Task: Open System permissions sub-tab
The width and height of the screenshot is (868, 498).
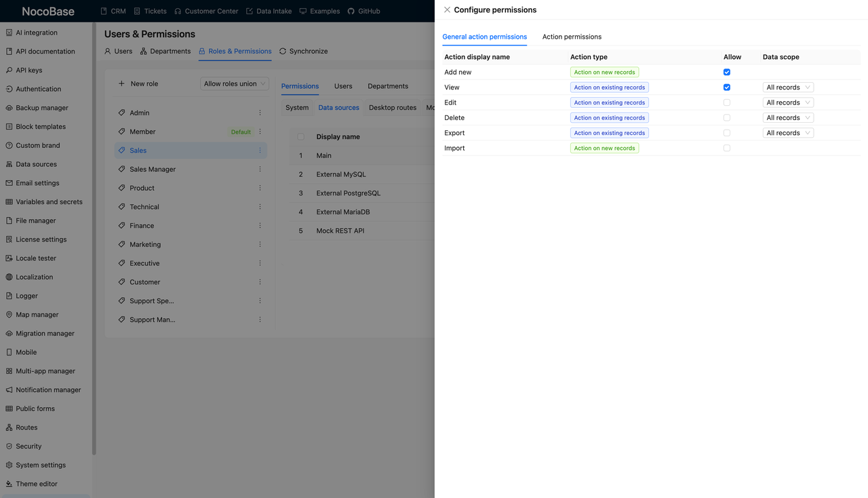Action: pyautogui.click(x=297, y=107)
